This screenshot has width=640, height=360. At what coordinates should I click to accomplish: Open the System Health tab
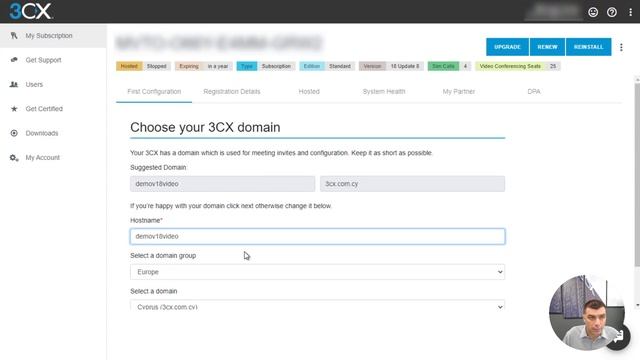click(x=384, y=91)
